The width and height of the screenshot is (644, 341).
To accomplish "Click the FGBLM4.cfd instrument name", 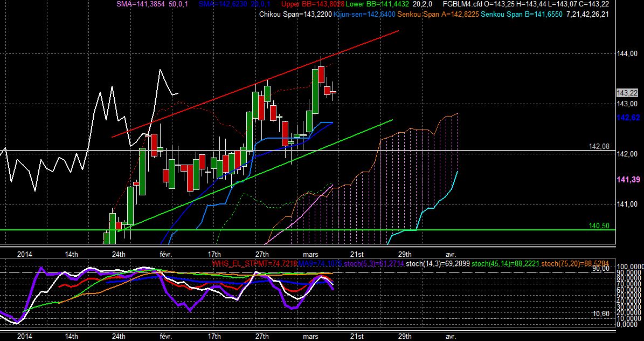I will [x=462, y=4].
